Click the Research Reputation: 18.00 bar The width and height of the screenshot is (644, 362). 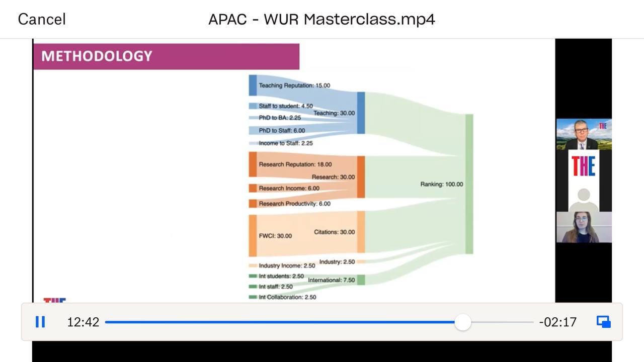tap(253, 164)
